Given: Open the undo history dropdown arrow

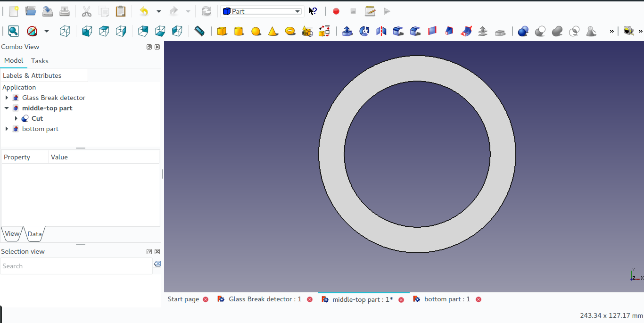Looking at the screenshot, I should click(159, 11).
